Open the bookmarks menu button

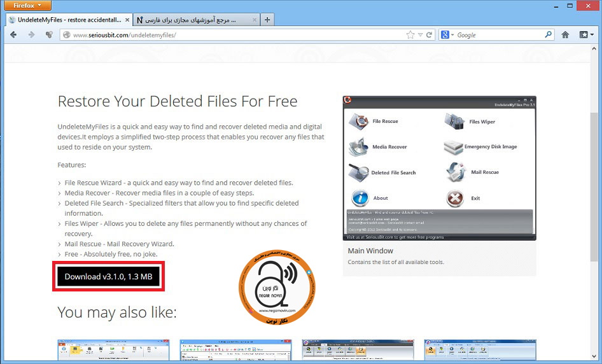coord(586,35)
